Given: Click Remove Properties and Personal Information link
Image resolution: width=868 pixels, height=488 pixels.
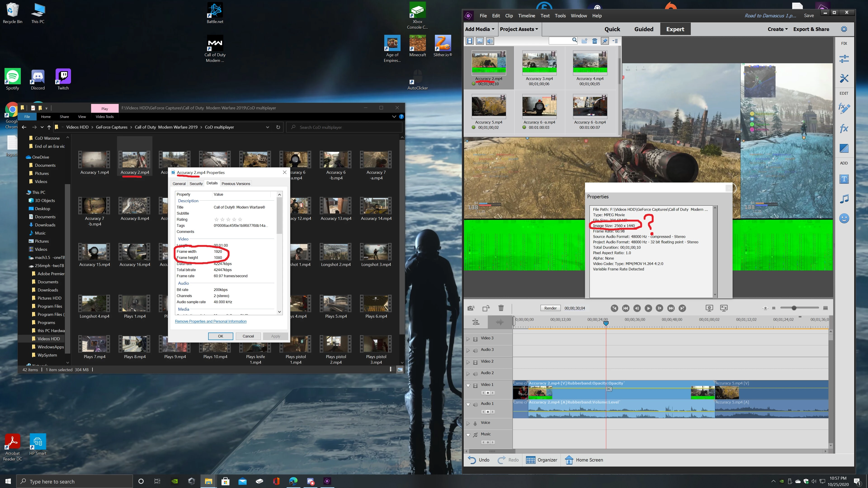Looking at the screenshot, I should click(x=211, y=321).
